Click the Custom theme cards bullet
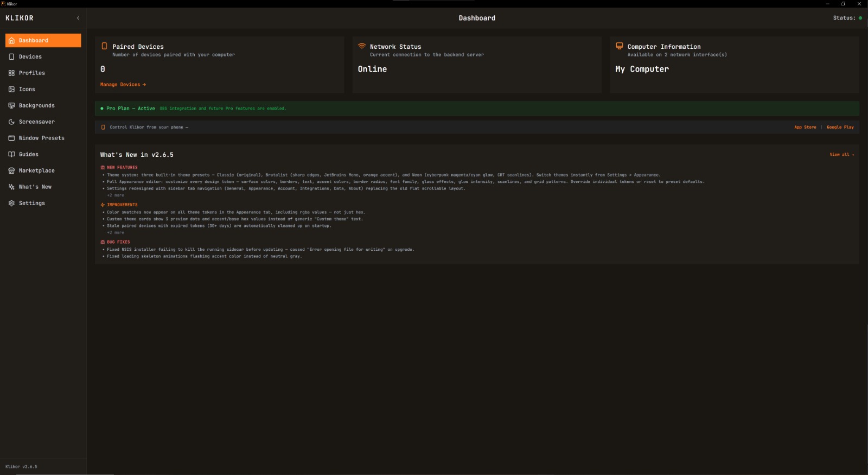The width and height of the screenshot is (868, 475). (235, 219)
